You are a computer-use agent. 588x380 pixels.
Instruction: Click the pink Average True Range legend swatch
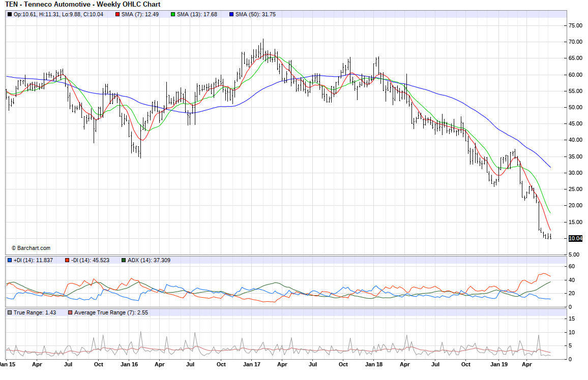[70, 312]
